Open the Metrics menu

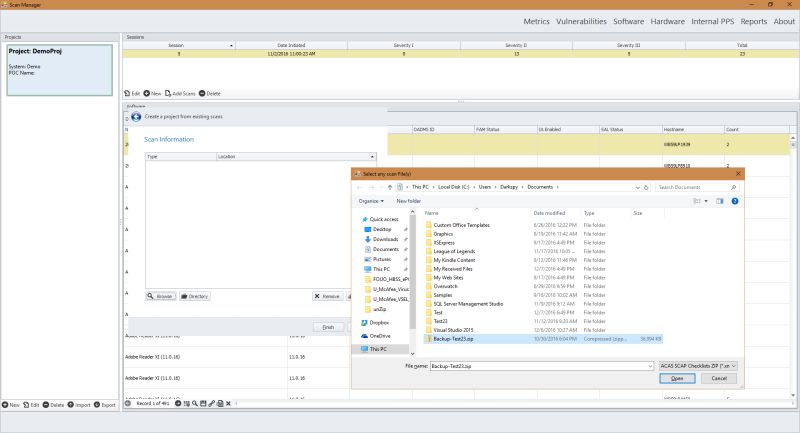tap(536, 21)
